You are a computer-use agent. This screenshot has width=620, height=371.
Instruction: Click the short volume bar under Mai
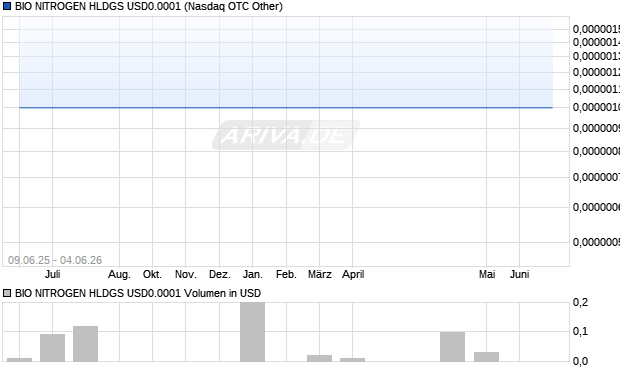click(486, 357)
